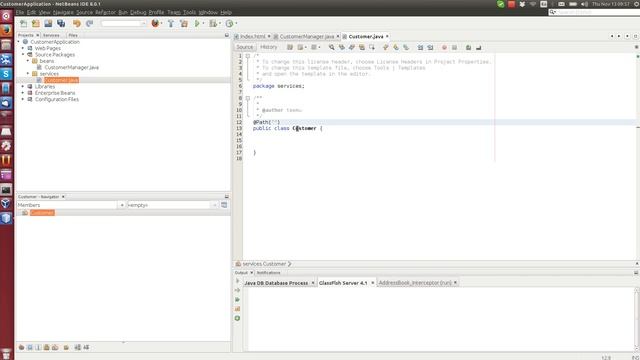Switch to the Files panel tab

click(73, 35)
